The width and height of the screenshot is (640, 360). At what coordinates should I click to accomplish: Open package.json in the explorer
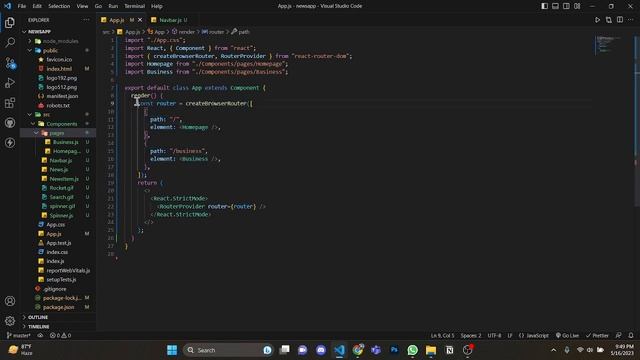point(58,307)
